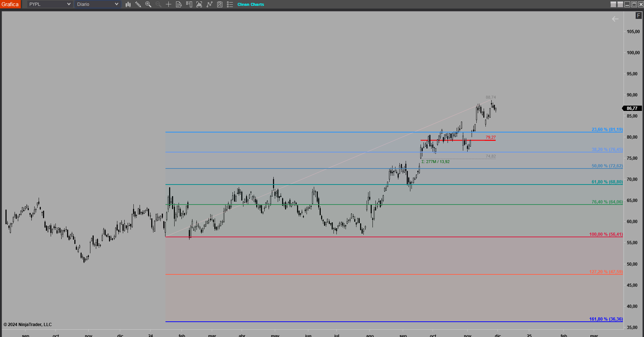
Task: Click the 90,00 price axis label
Action: (632, 95)
